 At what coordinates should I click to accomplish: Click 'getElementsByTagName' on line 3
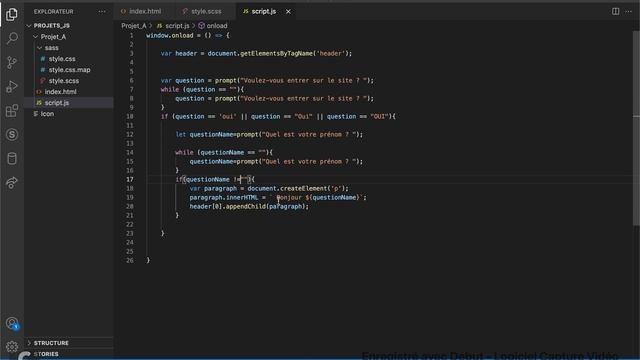point(276,53)
